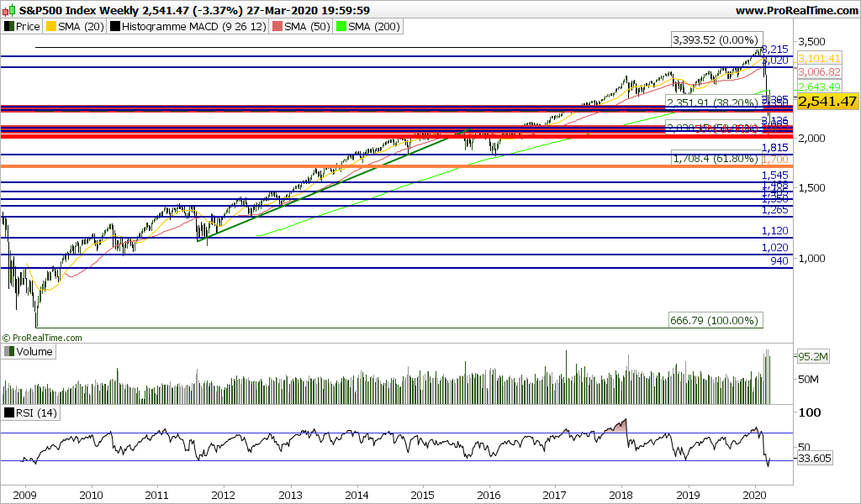Click the 2010 year marker on time axis
The height and width of the screenshot is (504, 861).
coord(91,496)
